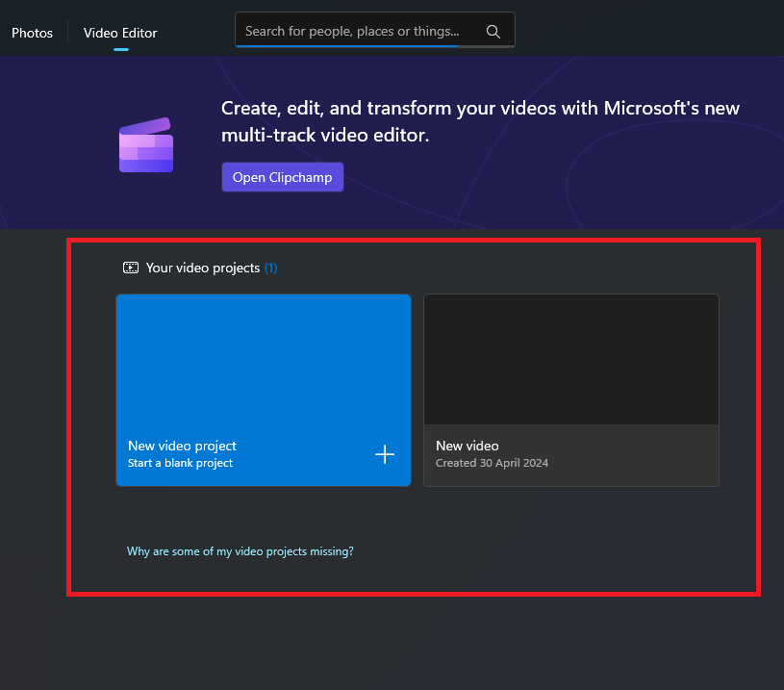
Task: Click the black preview area of New video
Action: coord(571,359)
